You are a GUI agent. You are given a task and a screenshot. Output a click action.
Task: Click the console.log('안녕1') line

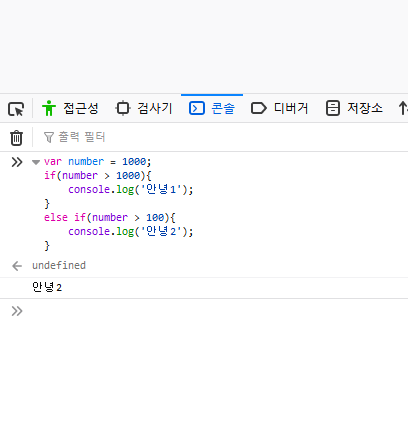coord(131,189)
